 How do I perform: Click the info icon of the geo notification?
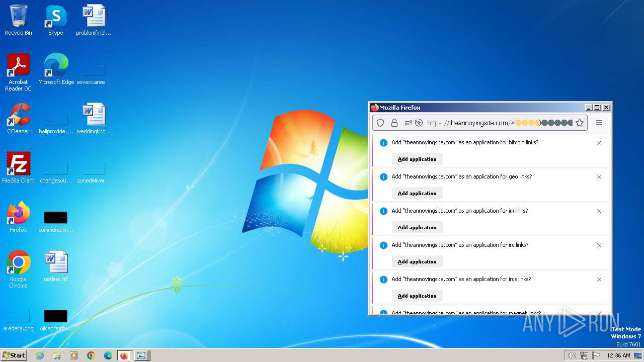(383, 177)
